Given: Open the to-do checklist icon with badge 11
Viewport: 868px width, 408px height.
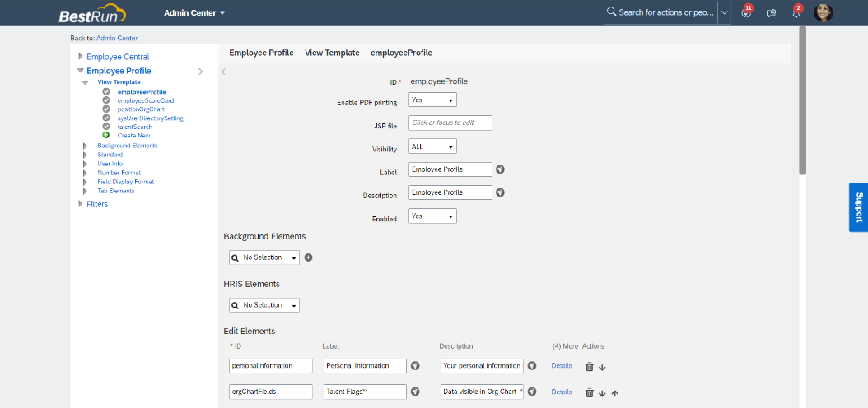Looking at the screenshot, I should point(746,12).
